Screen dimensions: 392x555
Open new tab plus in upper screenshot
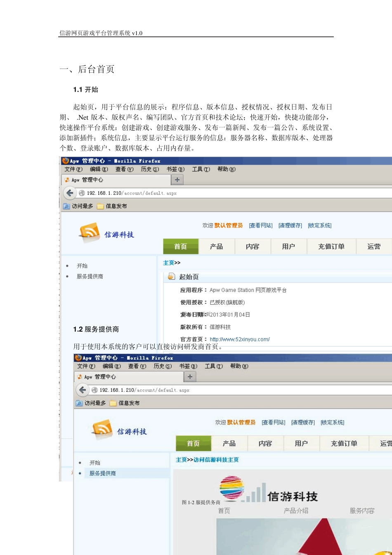[177, 180]
